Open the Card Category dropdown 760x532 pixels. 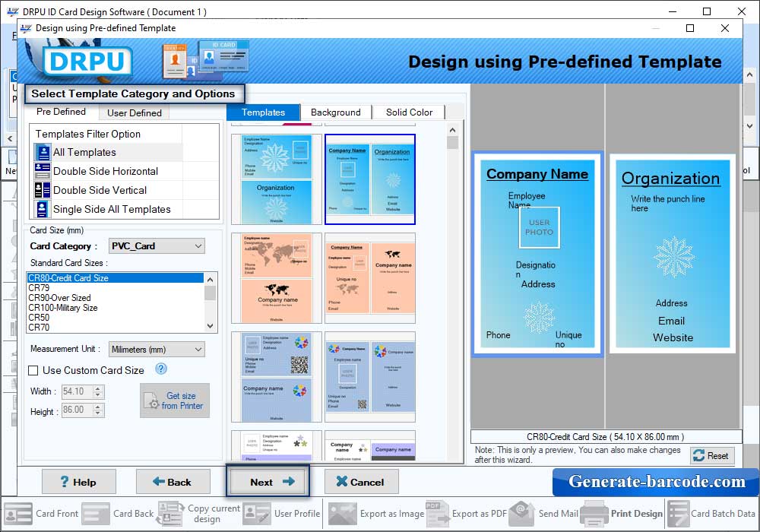pos(157,246)
